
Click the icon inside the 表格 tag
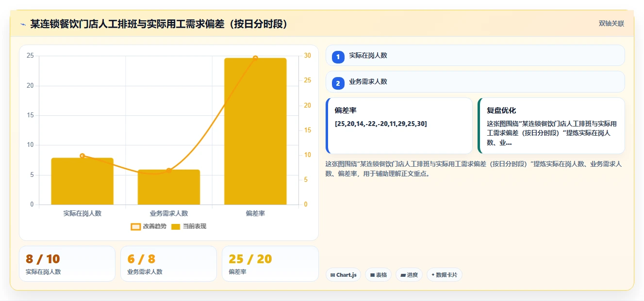tap(372, 275)
